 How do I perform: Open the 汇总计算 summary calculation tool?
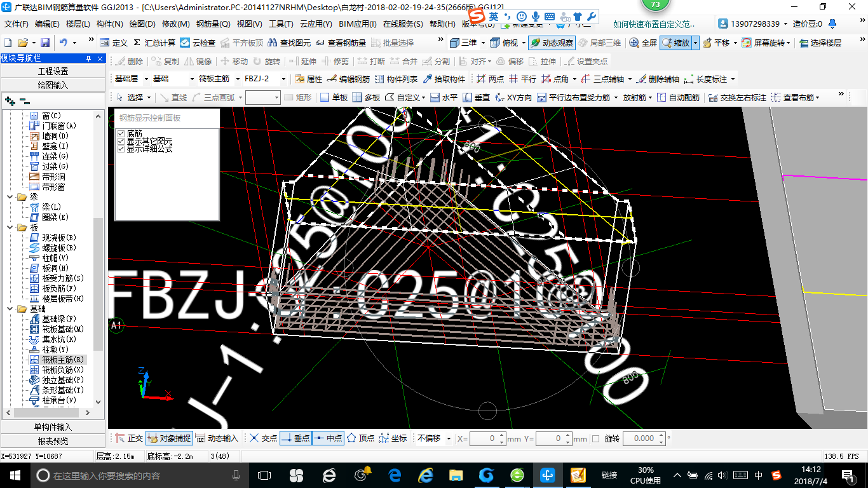click(x=154, y=43)
